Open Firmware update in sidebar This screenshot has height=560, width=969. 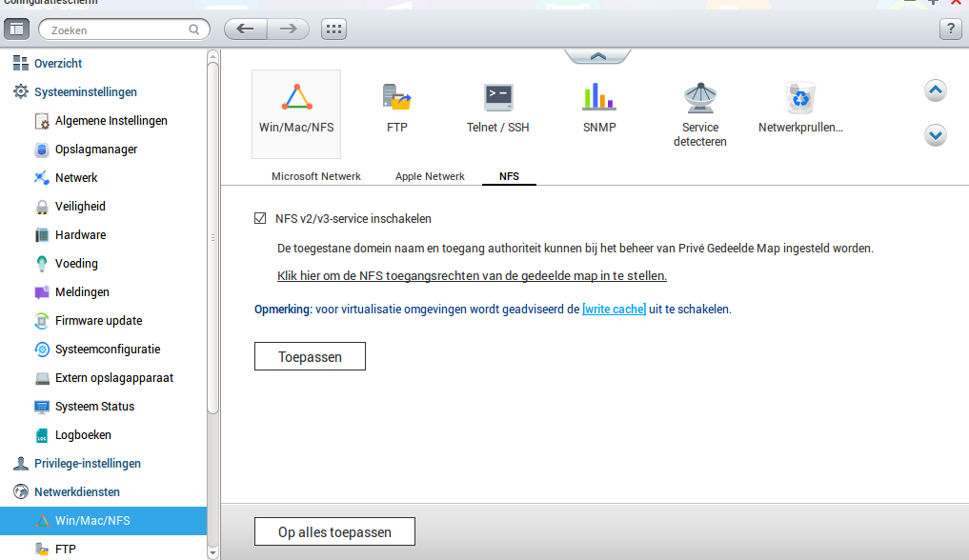tap(98, 321)
